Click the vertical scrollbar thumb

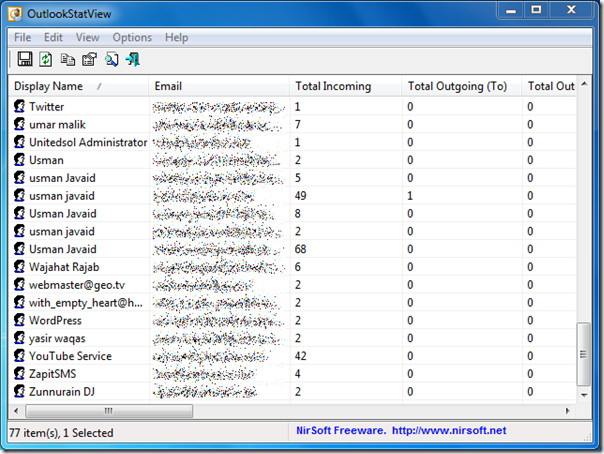584,354
